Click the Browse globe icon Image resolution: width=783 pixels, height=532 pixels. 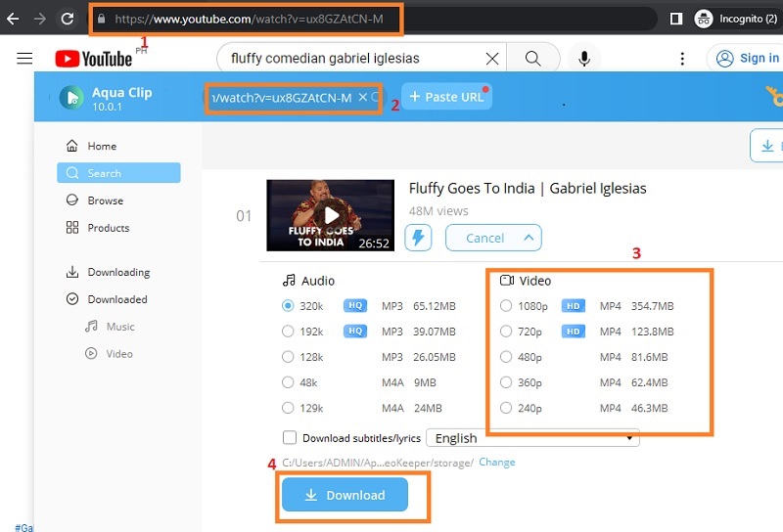coord(71,200)
